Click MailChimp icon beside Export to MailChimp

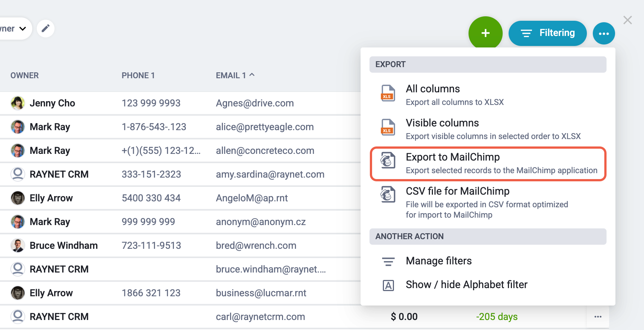coord(388,161)
